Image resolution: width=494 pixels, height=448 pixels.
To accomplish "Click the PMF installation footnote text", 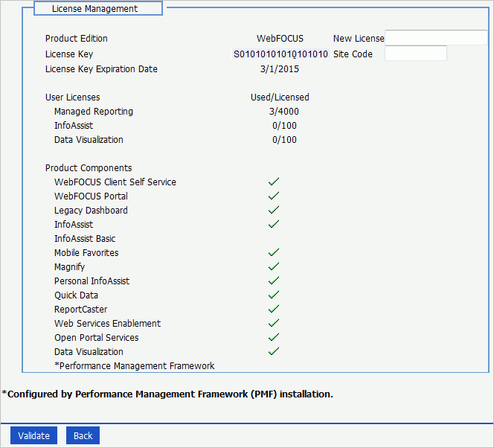I will [167, 394].
